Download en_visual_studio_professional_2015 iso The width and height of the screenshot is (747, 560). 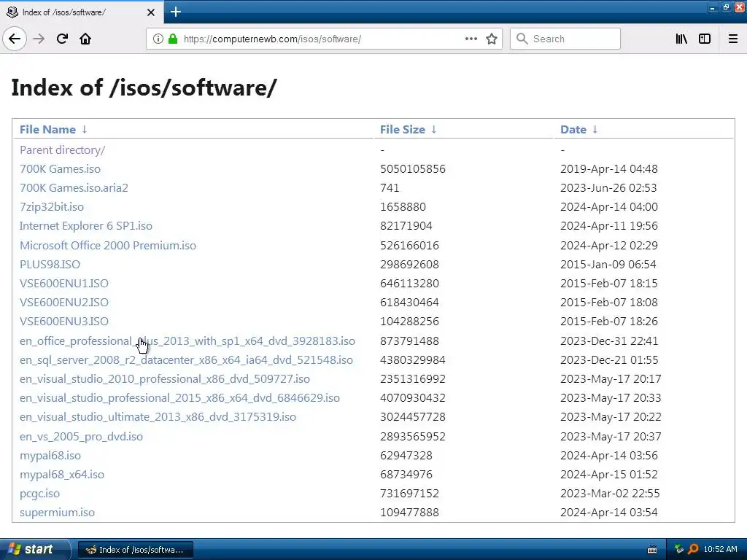tap(179, 399)
